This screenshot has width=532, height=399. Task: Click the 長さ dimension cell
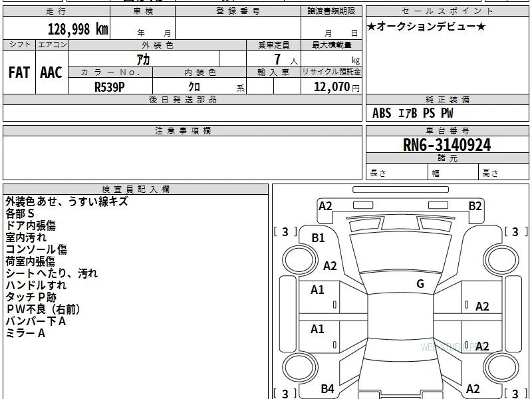(397, 173)
